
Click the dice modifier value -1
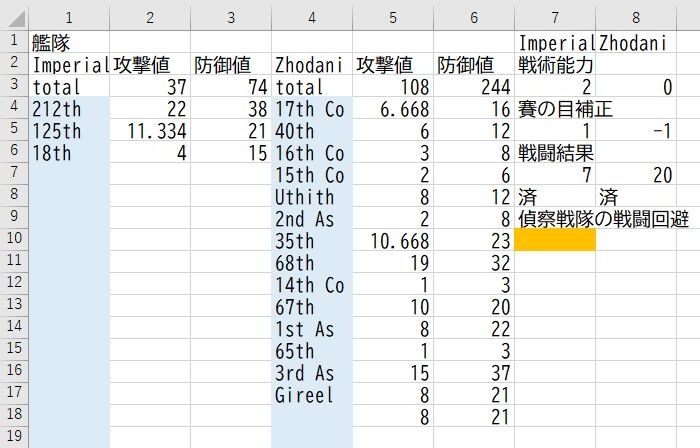pos(636,130)
